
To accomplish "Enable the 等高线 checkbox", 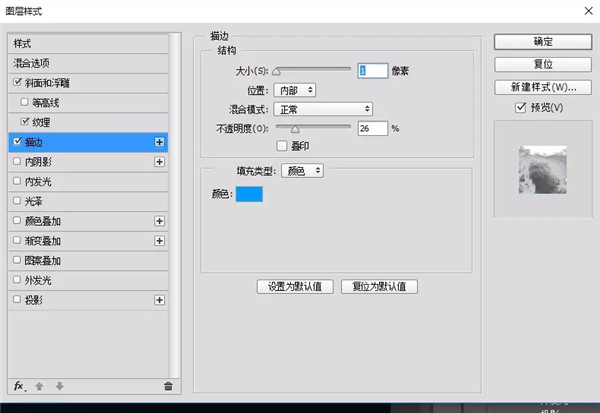I will tap(24, 102).
